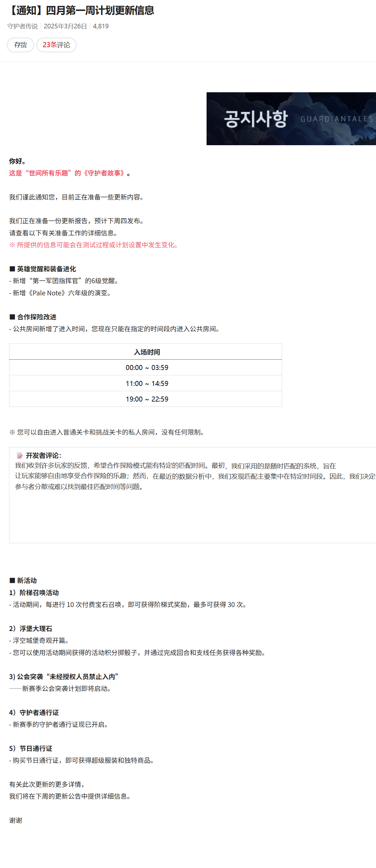Click the 公会突袭 未经授权人员禁止入内 heading

tap(64, 677)
